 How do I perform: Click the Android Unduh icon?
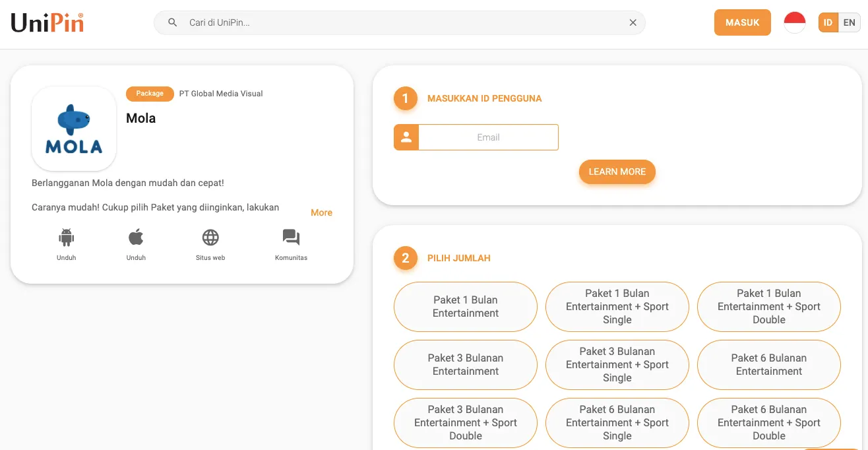pyautogui.click(x=66, y=238)
